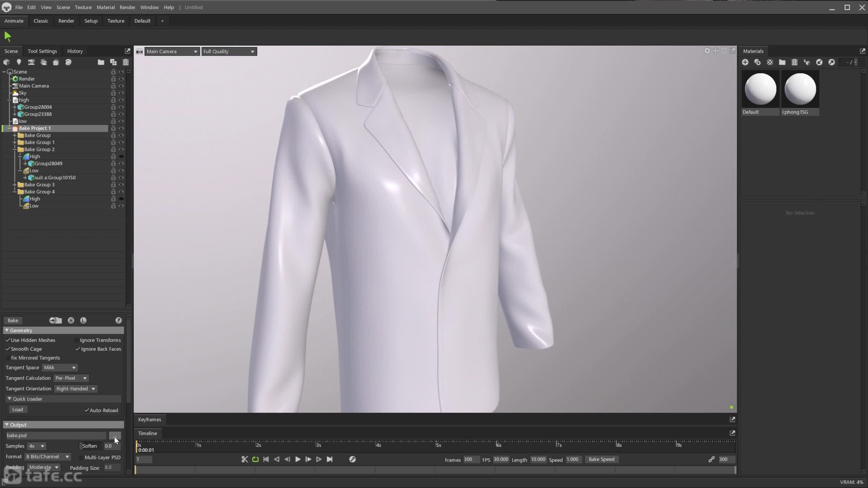Toggle loop playback green icon
The width and height of the screenshot is (868, 488).
(255, 459)
